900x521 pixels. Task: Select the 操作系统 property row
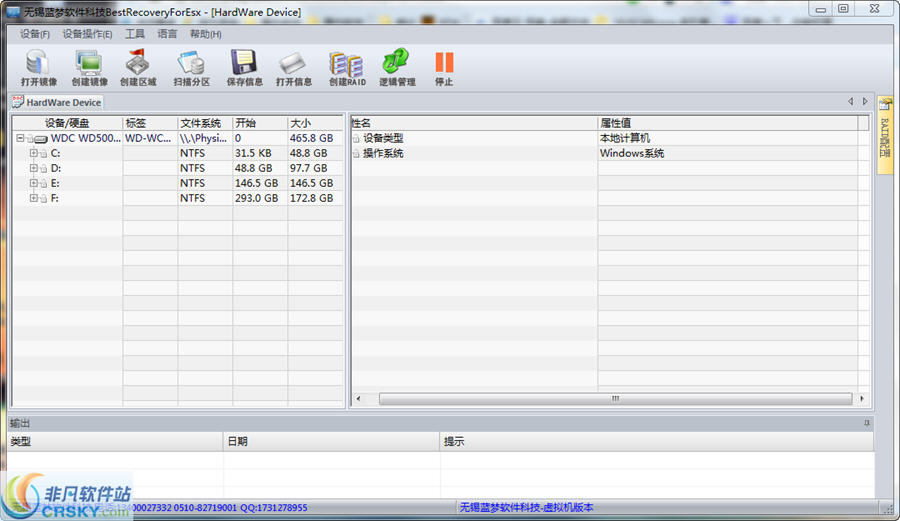(x=606, y=153)
